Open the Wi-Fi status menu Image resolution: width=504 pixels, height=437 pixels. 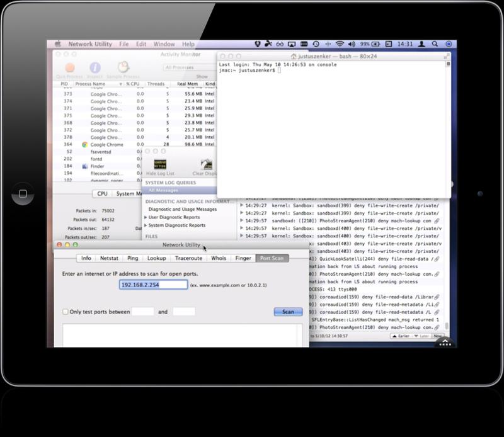coord(340,44)
